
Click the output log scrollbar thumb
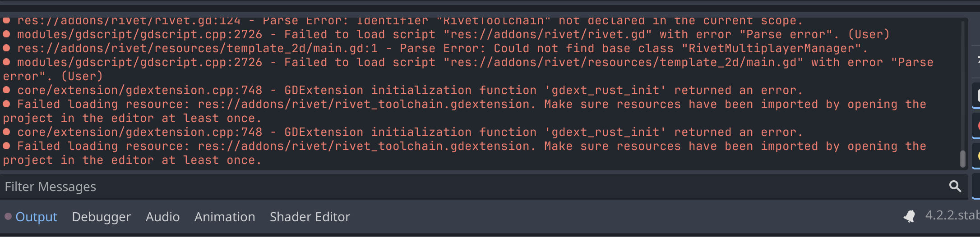pos(962,159)
